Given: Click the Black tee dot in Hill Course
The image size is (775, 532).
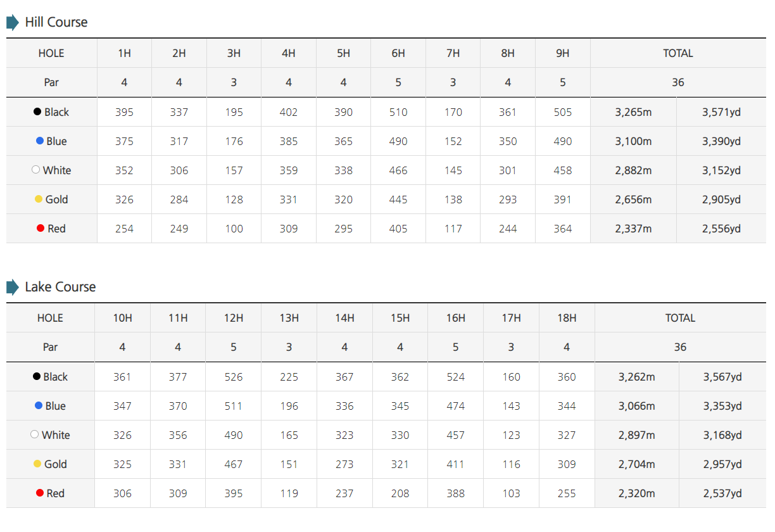Looking at the screenshot, I should (x=37, y=112).
